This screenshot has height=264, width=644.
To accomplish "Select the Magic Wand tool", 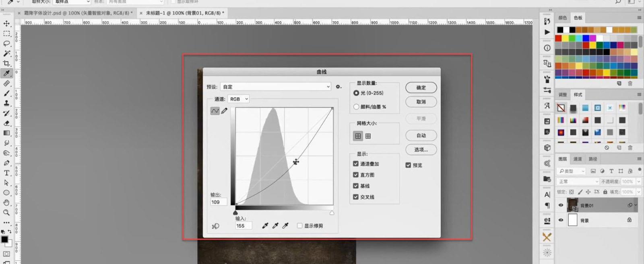I will [6, 53].
